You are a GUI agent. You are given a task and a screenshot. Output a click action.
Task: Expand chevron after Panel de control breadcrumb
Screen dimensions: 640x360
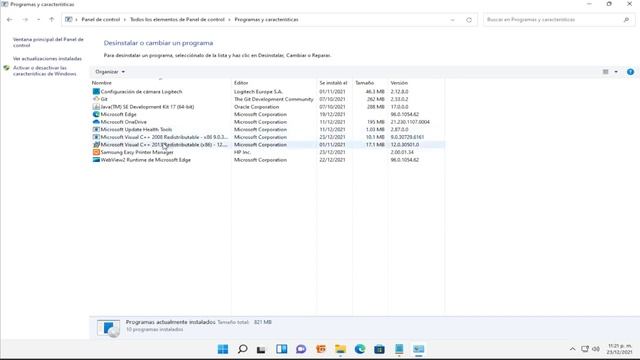tap(125, 20)
